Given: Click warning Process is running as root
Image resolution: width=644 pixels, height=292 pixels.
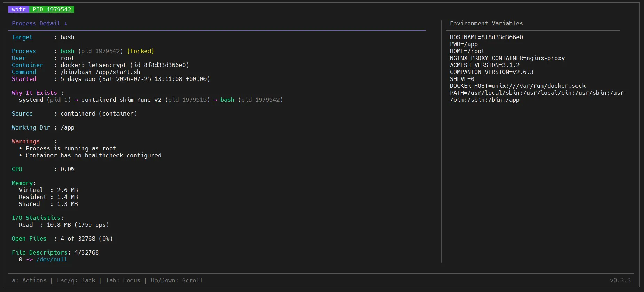Looking at the screenshot, I should click(x=71, y=148).
